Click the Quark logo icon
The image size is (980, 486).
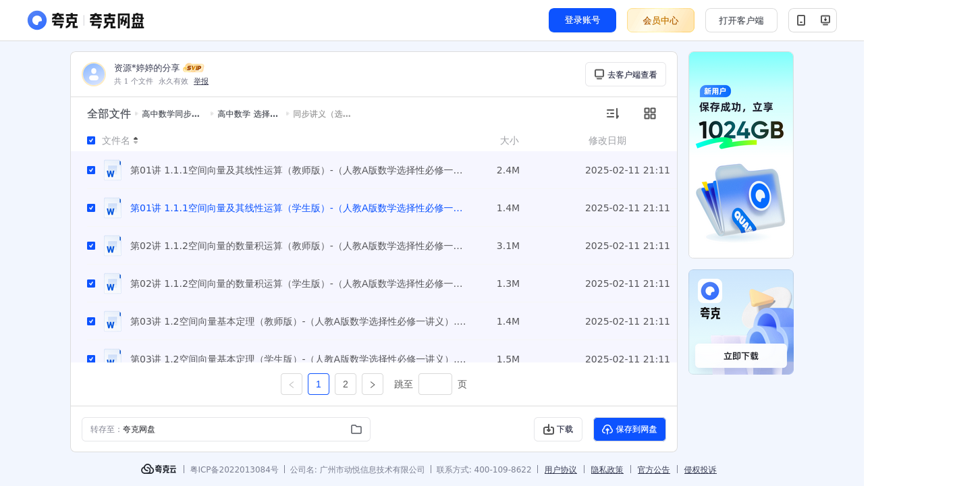coord(37,20)
